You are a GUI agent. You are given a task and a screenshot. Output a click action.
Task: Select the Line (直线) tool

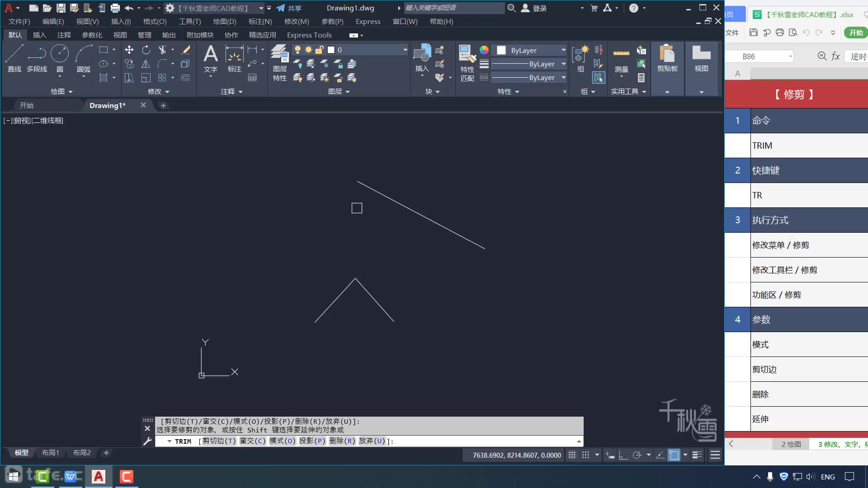coord(14,59)
